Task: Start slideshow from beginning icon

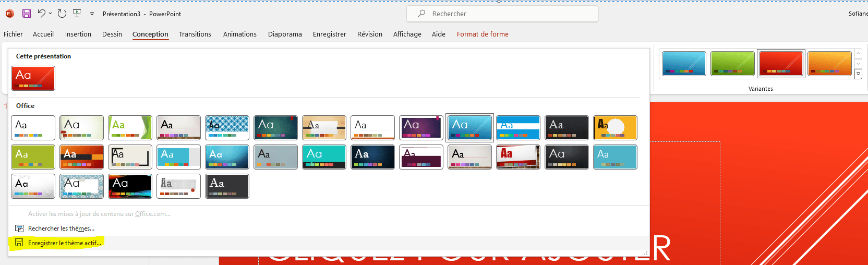Action: [x=77, y=14]
